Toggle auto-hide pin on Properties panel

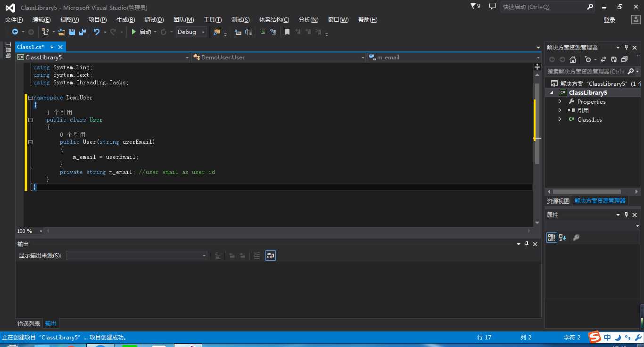627,215
